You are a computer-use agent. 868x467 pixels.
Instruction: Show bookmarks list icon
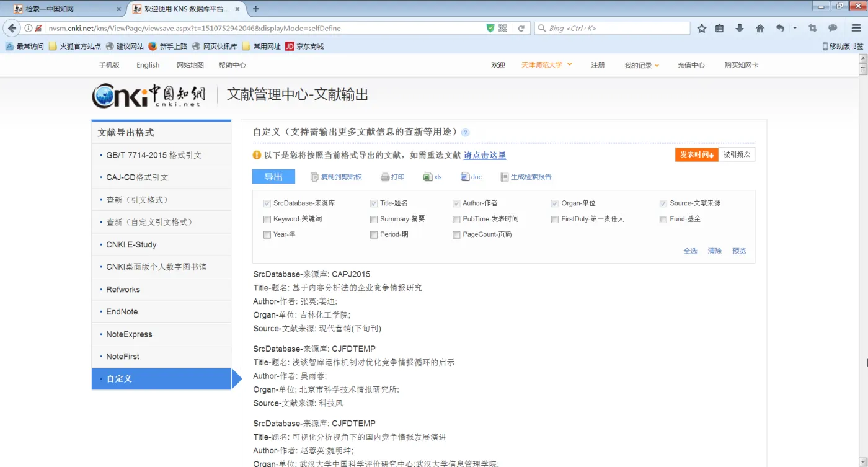pyautogui.click(x=720, y=29)
